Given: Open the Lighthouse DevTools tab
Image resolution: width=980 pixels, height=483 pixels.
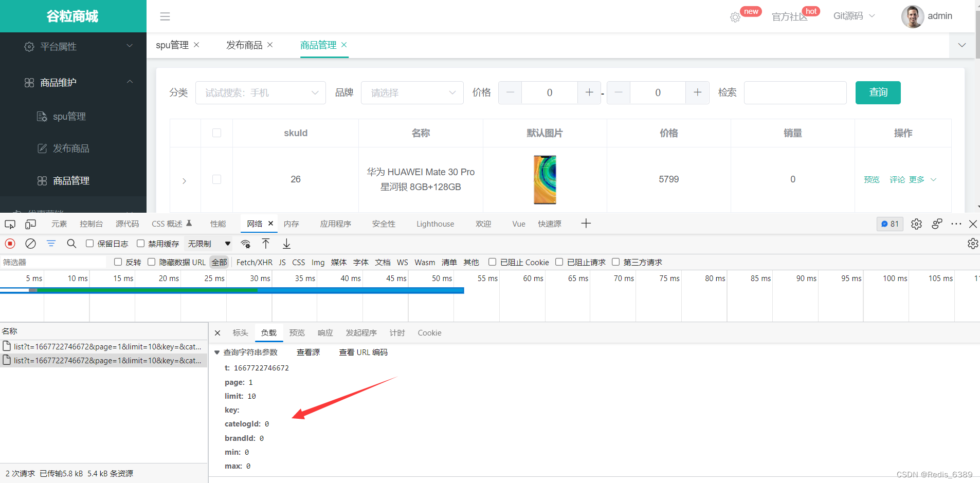Looking at the screenshot, I should [x=435, y=224].
